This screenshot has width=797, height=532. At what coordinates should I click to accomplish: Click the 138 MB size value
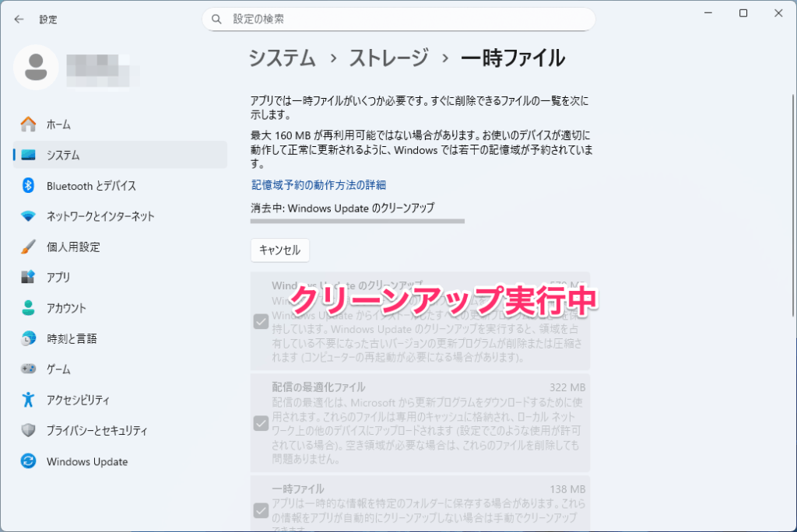tap(567, 489)
